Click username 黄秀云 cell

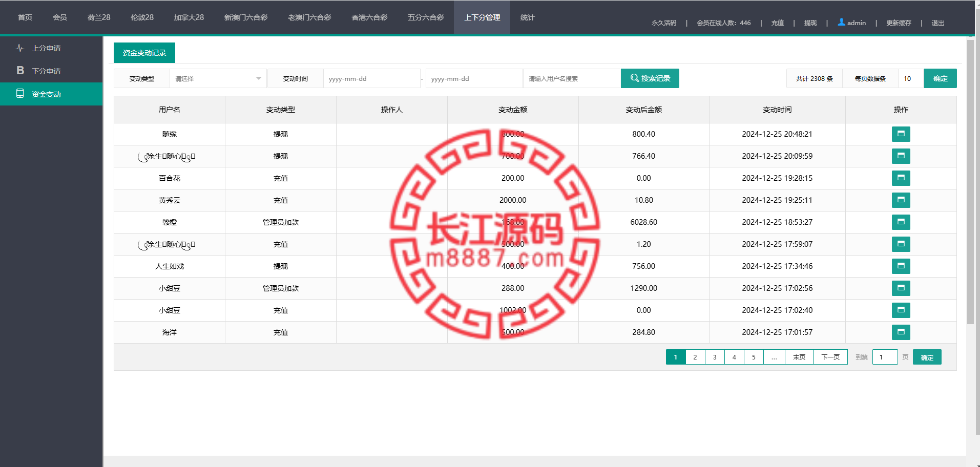point(170,200)
